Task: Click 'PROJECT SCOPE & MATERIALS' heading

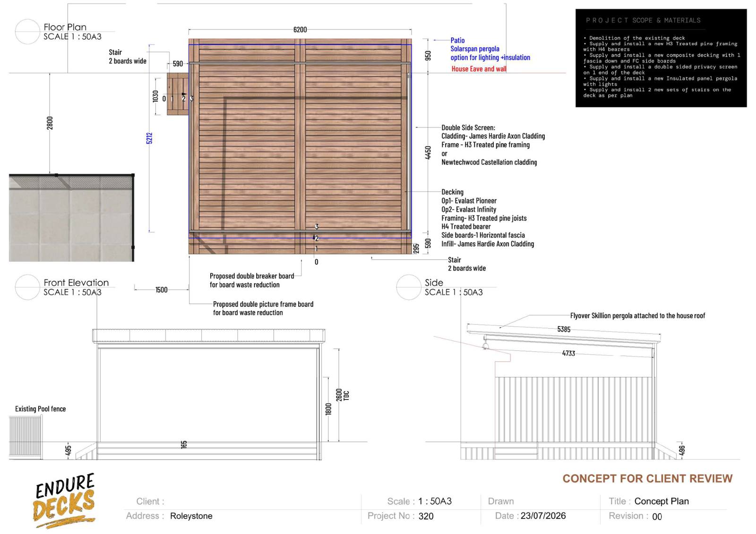Action: [643, 20]
